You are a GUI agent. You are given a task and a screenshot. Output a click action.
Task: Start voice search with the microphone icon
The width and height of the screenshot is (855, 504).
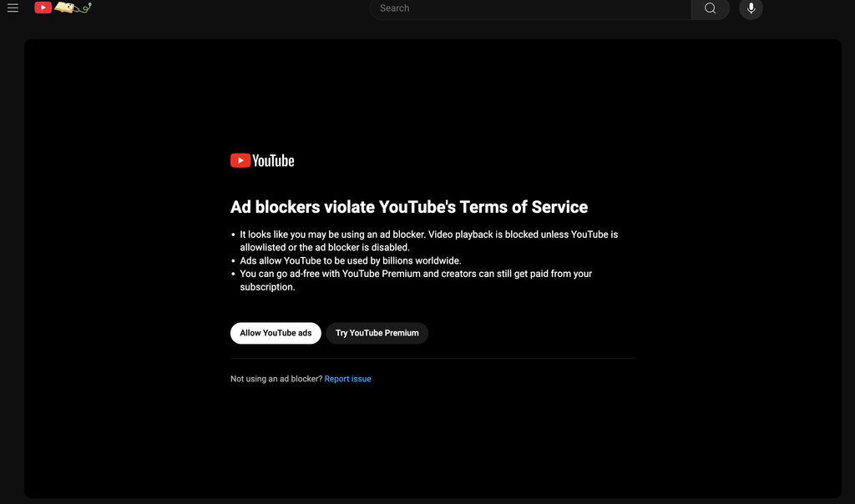coord(751,8)
